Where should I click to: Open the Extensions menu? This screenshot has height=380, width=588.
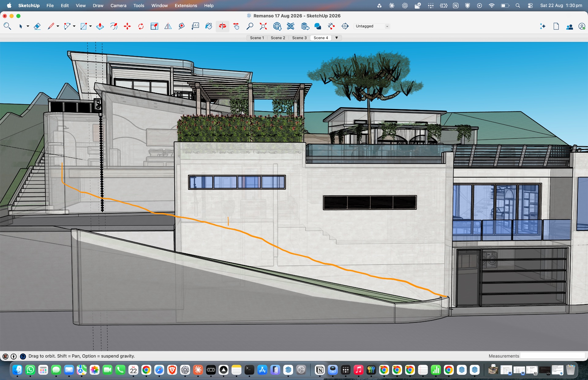(x=186, y=6)
